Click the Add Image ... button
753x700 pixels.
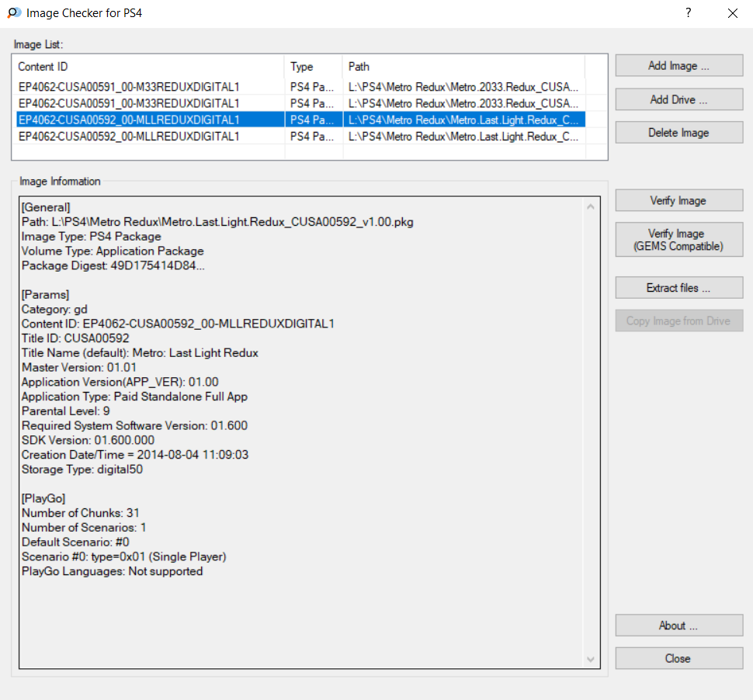pyautogui.click(x=678, y=66)
